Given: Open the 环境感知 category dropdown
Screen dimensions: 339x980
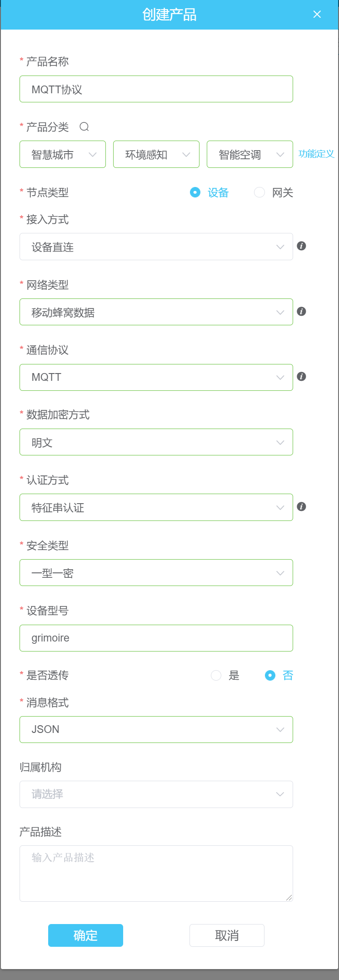Looking at the screenshot, I should (x=156, y=154).
